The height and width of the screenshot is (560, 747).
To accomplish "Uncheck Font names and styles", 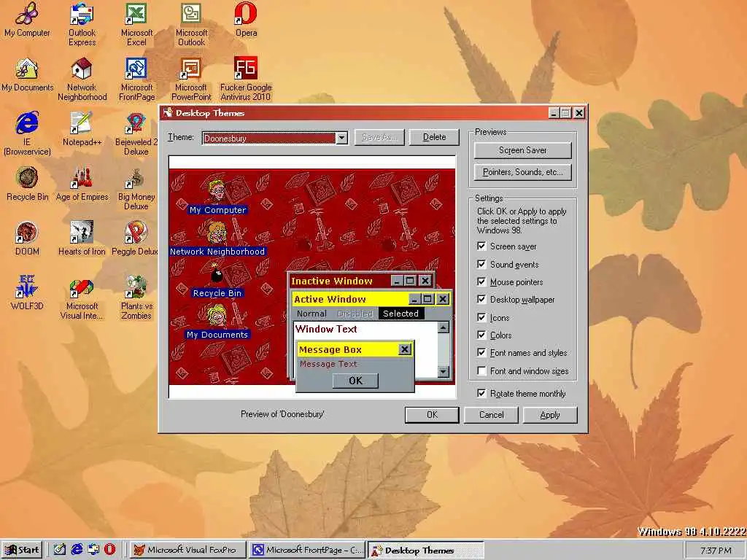I will (481, 353).
